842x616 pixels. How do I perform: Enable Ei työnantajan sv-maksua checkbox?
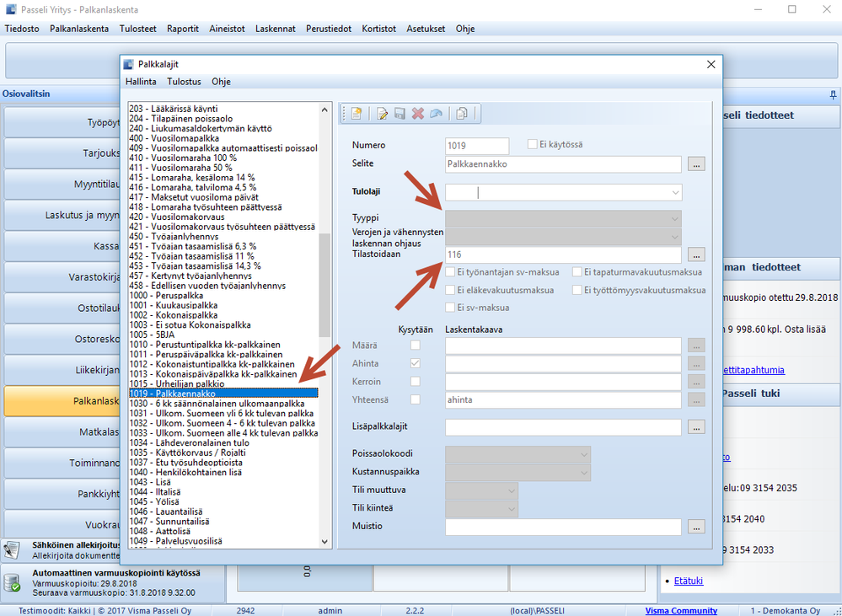pyautogui.click(x=450, y=272)
